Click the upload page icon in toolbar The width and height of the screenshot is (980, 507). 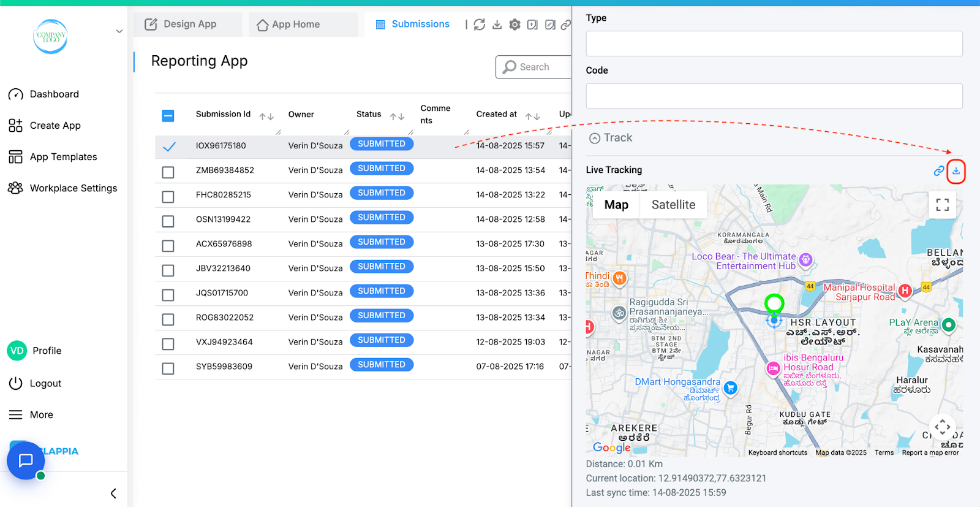tap(533, 25)
